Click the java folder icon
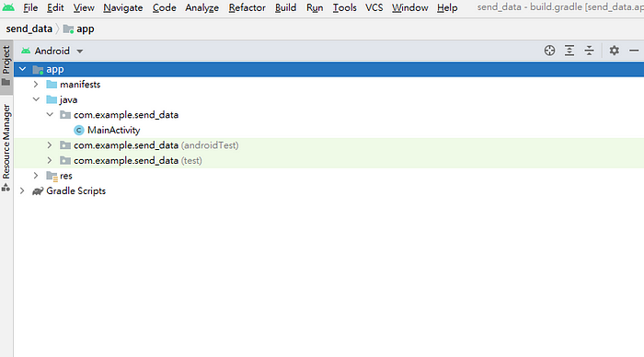This screenshot has width=644, height=357. [52, 99]
